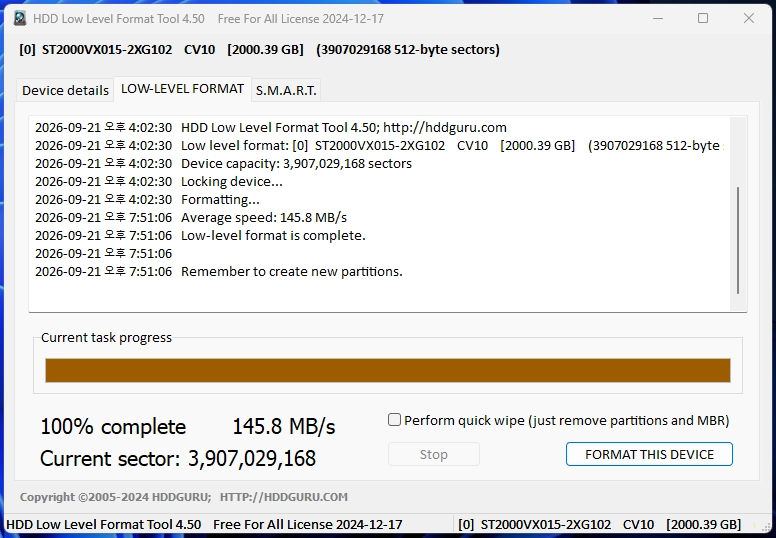Click the large '145.8 MB/s' speed readout
This screenshot has height=538, width=776.
click(x=284, y=426)
